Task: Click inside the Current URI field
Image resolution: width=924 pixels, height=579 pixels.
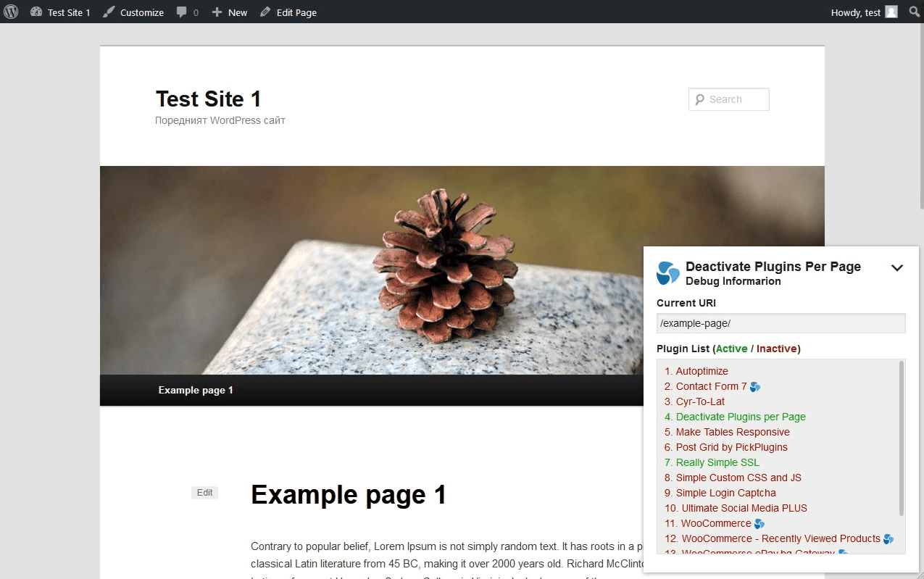Action: pyautogui.click(x=781, y=322)
